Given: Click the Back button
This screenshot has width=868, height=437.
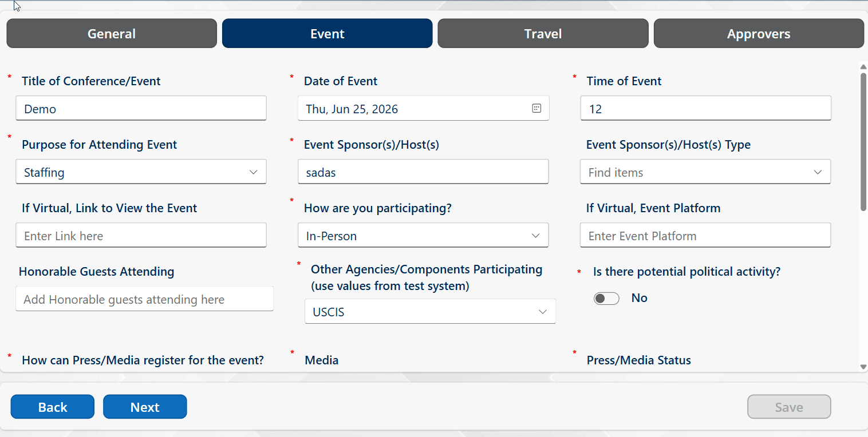Looking at the screenshot, I should coord(53,407).
